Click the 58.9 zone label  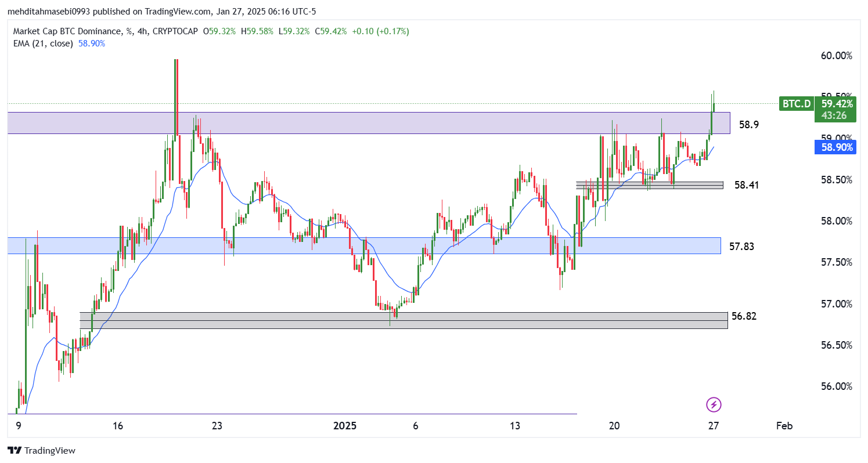[749, 125]
